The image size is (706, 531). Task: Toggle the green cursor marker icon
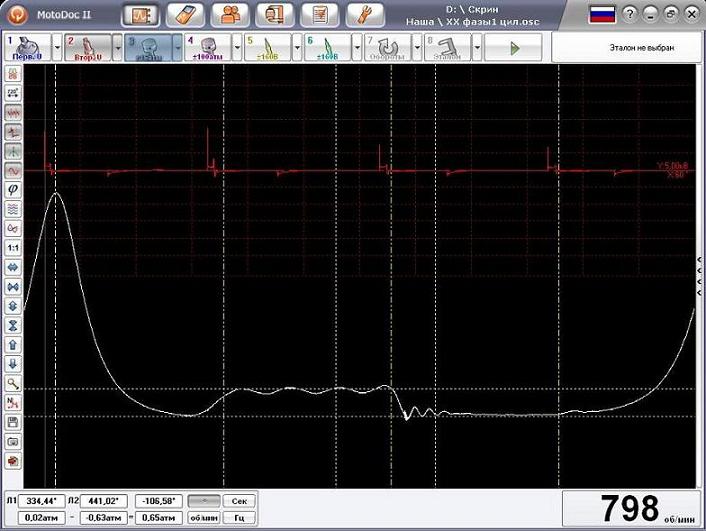[x=13, y=151]
